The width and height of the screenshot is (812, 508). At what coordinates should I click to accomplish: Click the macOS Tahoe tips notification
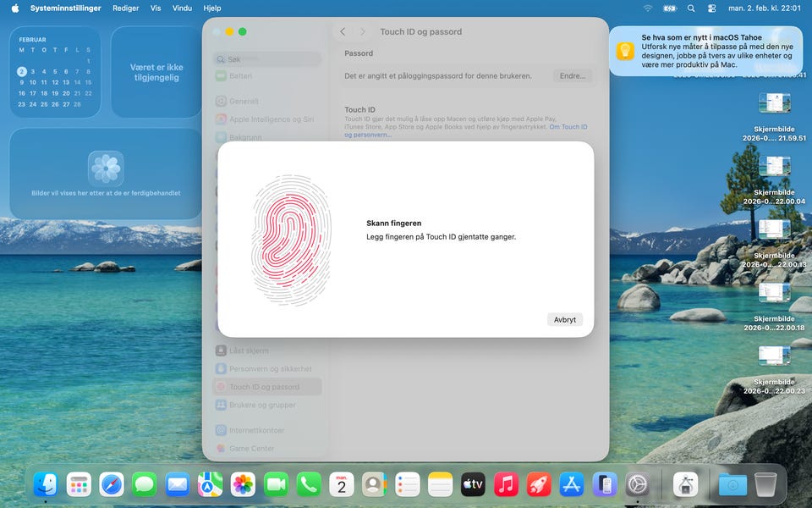click(705, 51)
